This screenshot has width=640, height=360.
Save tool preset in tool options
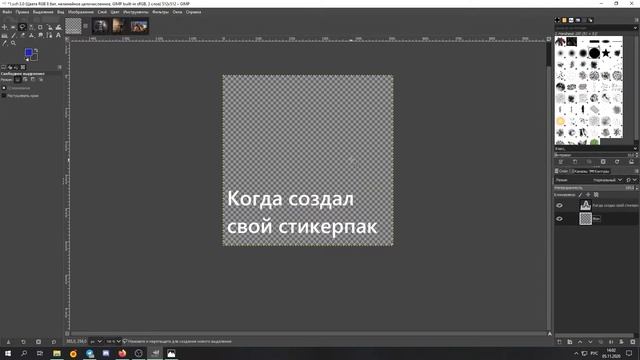(x=8, y=342)
